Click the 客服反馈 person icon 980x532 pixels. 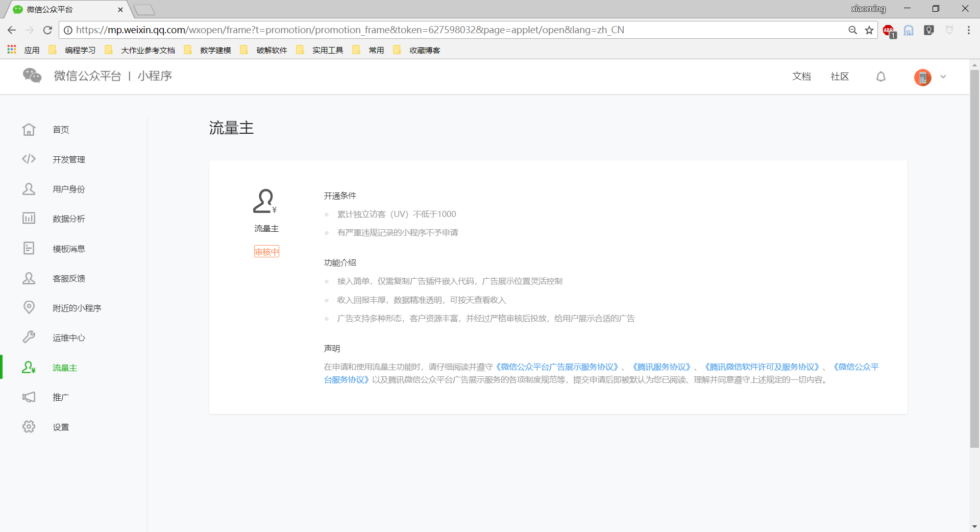pos(29,278)
